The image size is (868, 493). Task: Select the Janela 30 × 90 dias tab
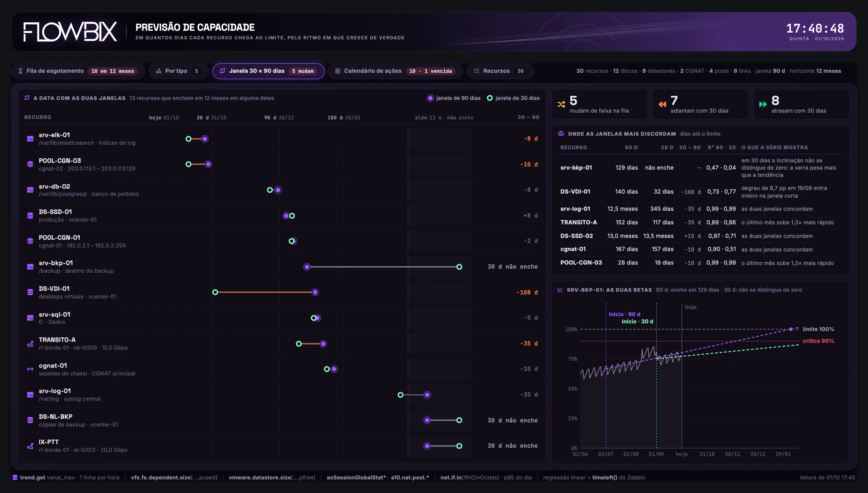coord(268,71)
